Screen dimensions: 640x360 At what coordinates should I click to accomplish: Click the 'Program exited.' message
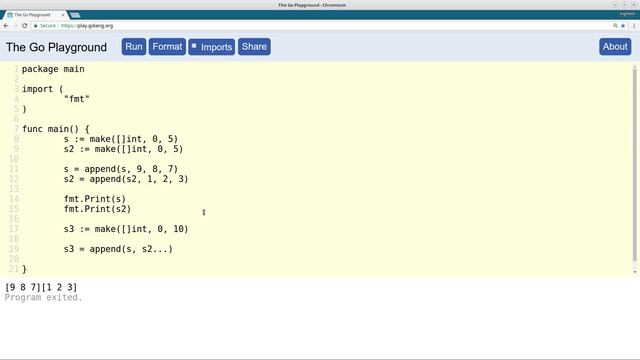(x=43, y=298)
